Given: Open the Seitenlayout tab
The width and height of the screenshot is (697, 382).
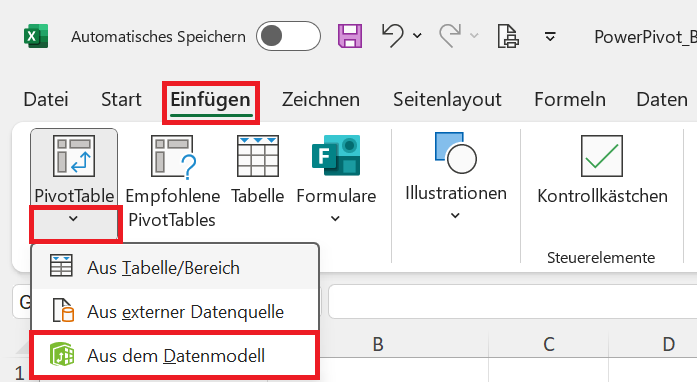Looking at the screenshot, I should coord(447,100).
